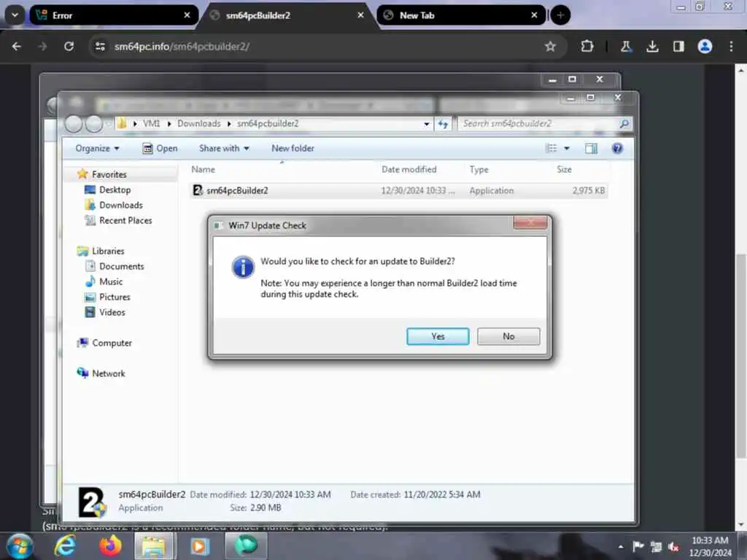The width and height of the screenshot is (747, 560).
Task: Open browser three-dot menu
Action: point(731,46)
